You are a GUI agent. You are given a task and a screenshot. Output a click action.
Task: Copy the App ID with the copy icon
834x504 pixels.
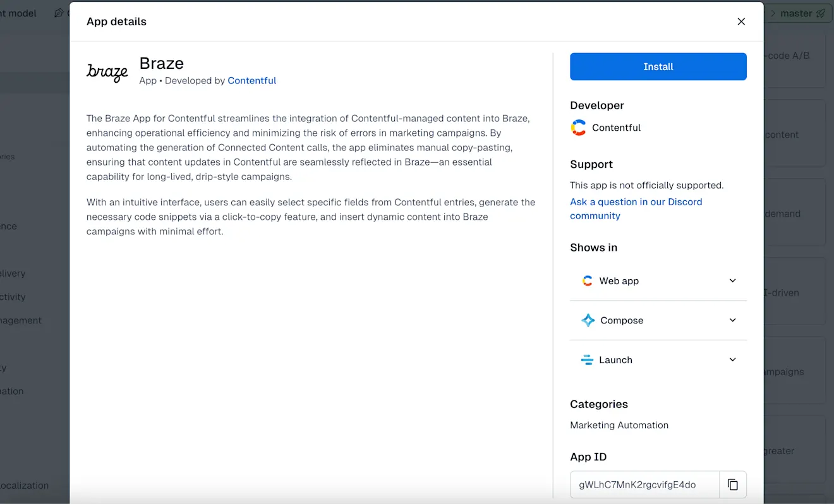pyautogui.click(x=733, y=484)
